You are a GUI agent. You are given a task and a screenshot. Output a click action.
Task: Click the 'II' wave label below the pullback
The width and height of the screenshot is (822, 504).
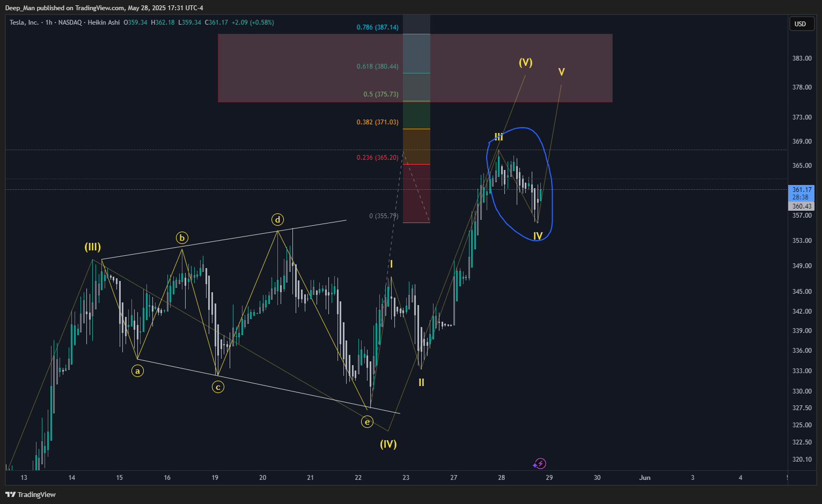pos(422,382)
